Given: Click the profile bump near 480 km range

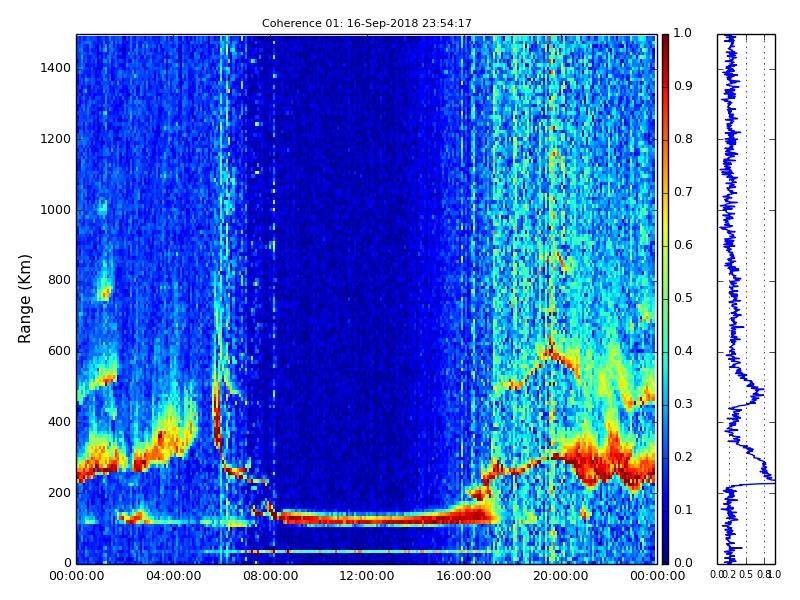Looking at the screenshot, I should pos(759,392).
